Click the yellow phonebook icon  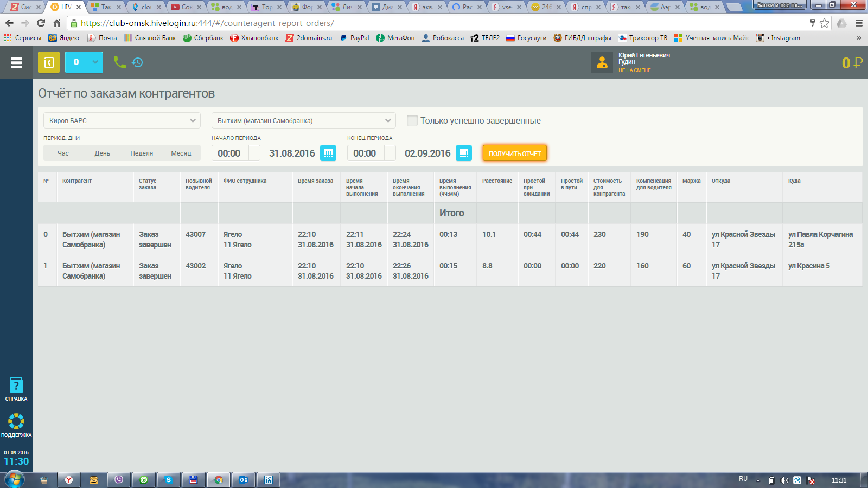49,62
